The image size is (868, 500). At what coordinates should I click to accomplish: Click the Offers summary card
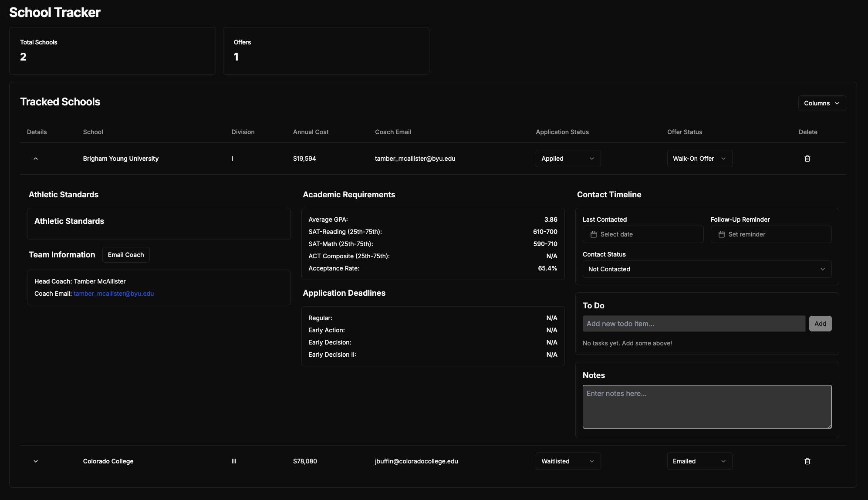pyautogui.click(x=326, y=51)
